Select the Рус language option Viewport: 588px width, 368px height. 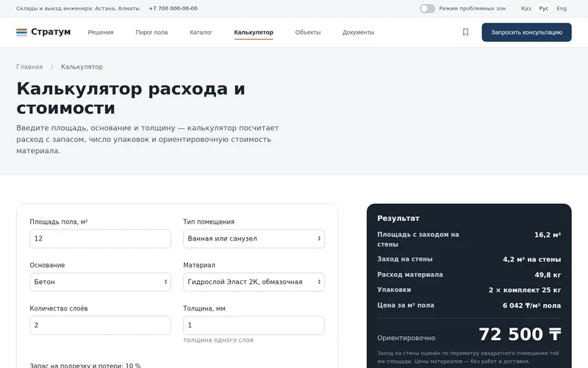point(543,8)
